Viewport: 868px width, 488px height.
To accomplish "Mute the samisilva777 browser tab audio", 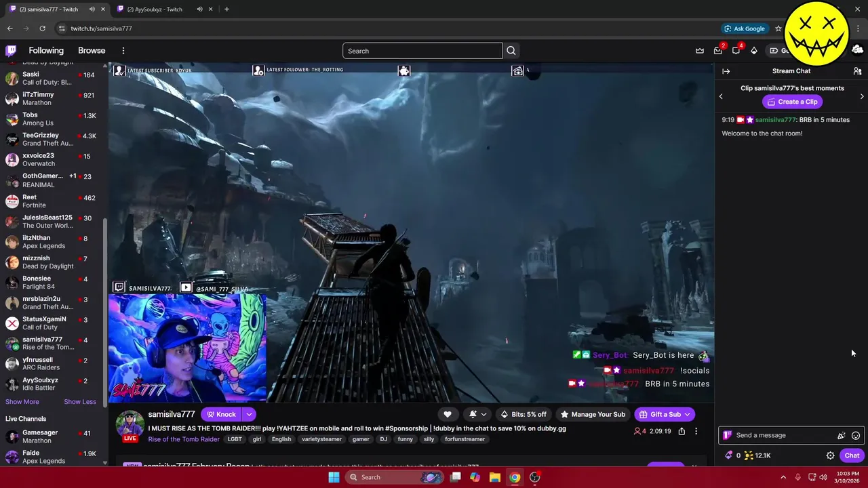I will click(x=92, y=9).
